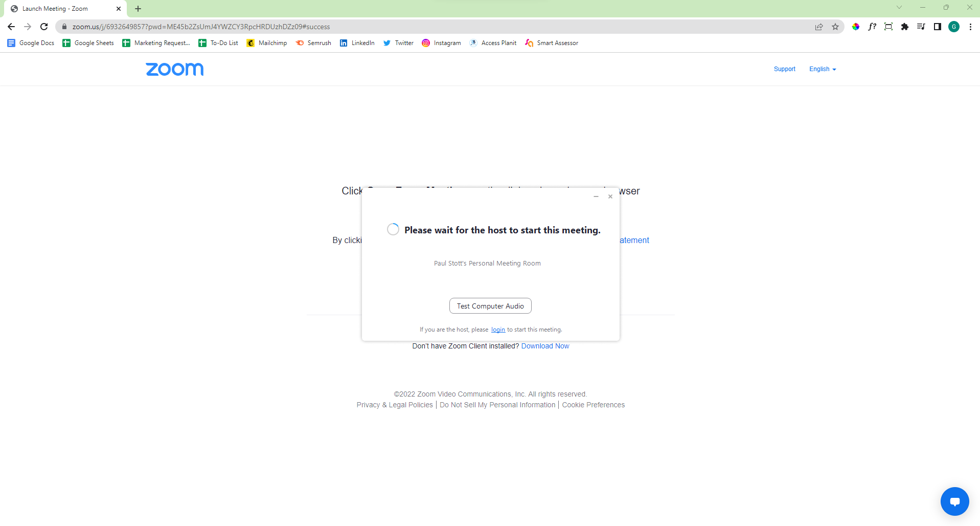Viewport: 980px width, 526px height.
Task: Open the Twitter bookmark
Action: coord(398,43)
